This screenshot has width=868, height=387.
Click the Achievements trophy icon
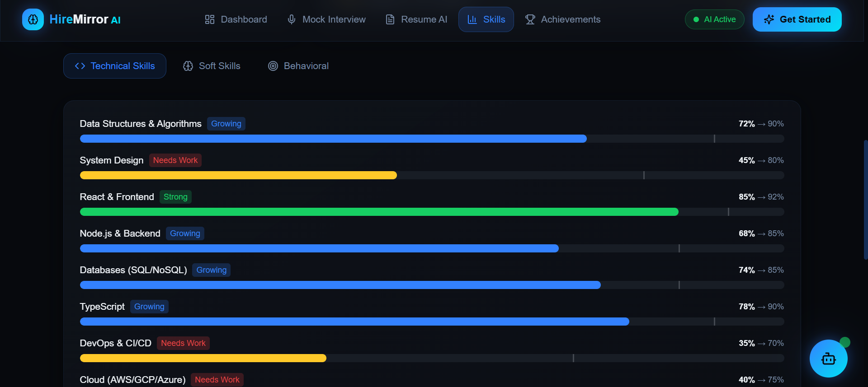click(530, 19)
